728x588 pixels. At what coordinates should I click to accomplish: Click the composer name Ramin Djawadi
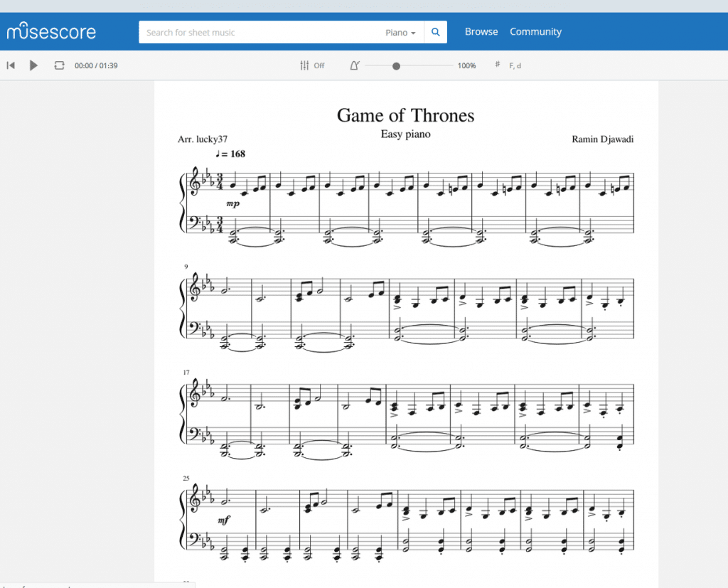pos(602,139)
